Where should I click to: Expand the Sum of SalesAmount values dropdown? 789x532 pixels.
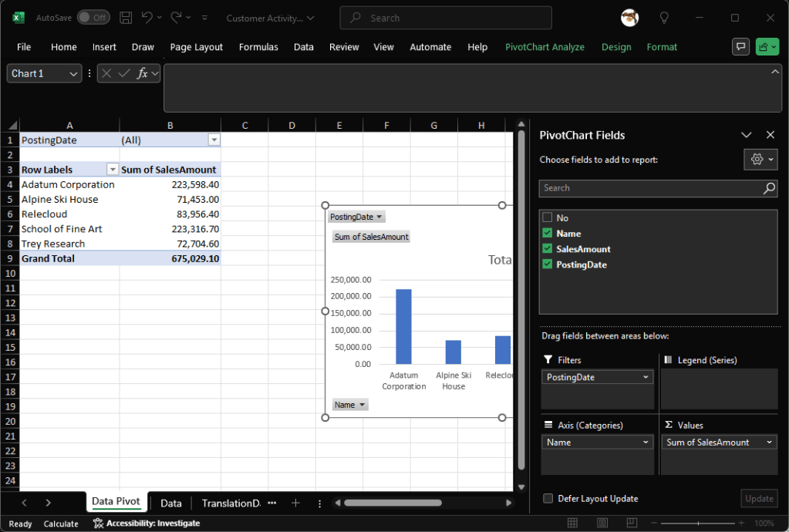pos(769,443)
